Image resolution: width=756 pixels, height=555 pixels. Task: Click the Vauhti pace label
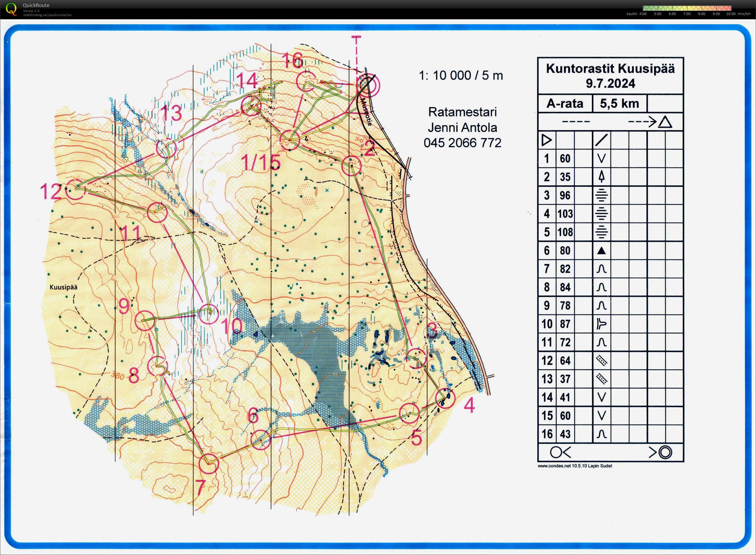point(632,14)
